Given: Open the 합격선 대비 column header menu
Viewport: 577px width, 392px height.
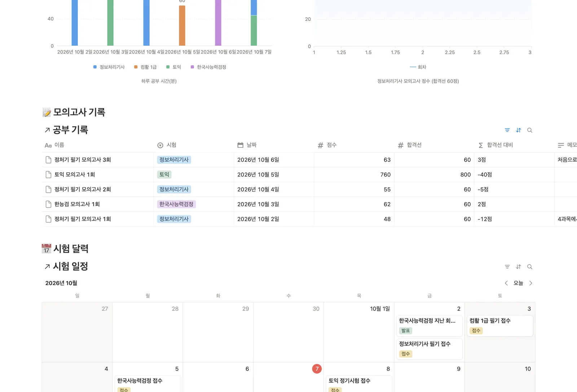Looking at the screenshot, I should (x=514, y=145).
